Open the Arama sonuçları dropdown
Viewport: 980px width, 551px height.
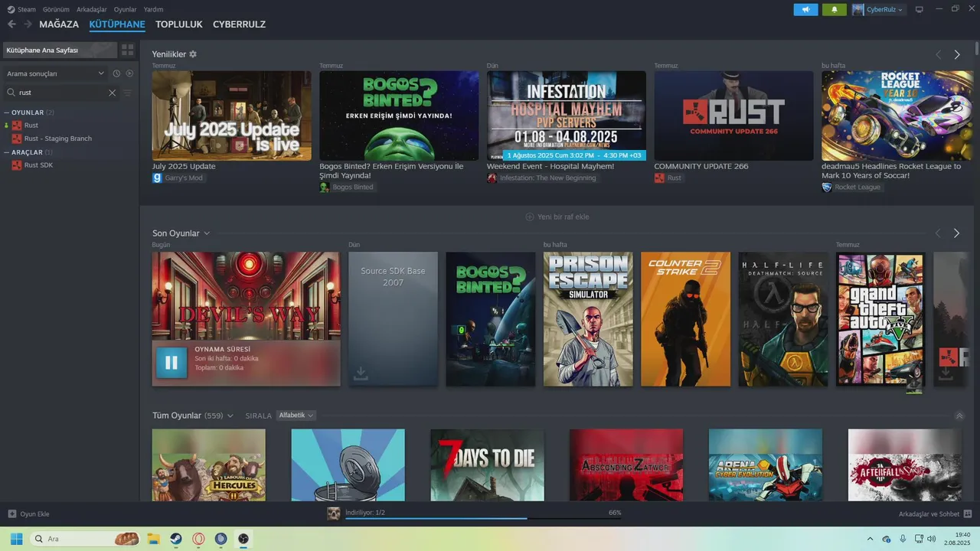pos(55,73)
